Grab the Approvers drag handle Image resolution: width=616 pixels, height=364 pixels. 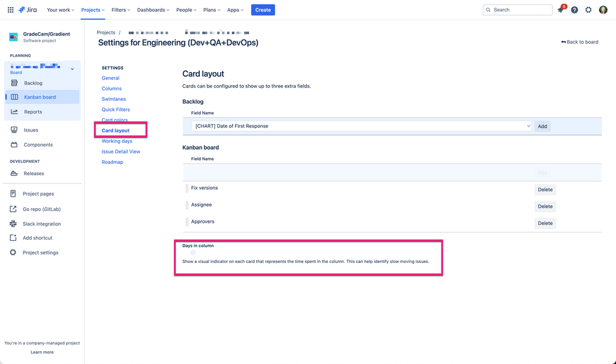187,222
